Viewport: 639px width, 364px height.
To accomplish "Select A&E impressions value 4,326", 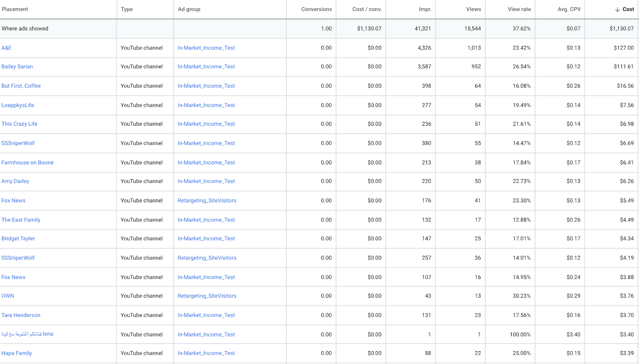I will (x=424, y=48).
